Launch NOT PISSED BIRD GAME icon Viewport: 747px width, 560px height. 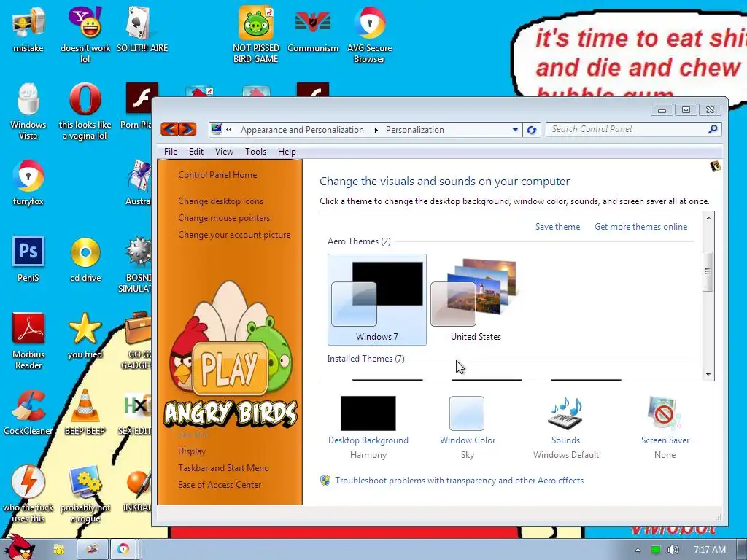(256, 34)
